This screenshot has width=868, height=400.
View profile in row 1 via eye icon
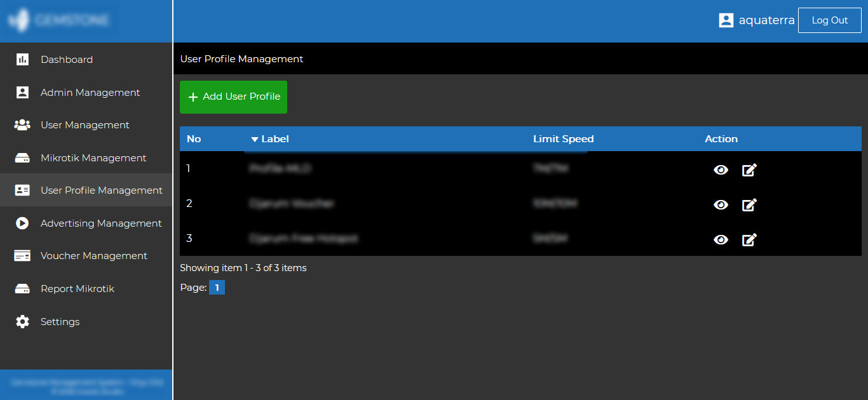tap(721, 170)
